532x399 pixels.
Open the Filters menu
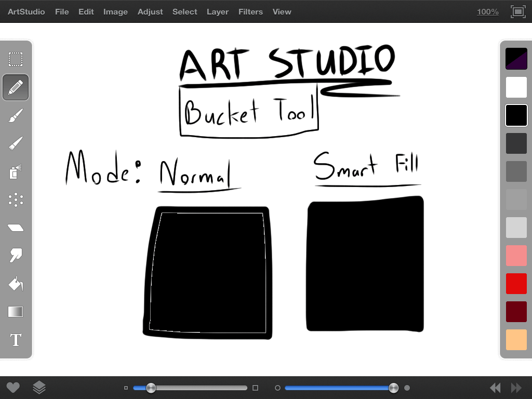tap(250, 12)
